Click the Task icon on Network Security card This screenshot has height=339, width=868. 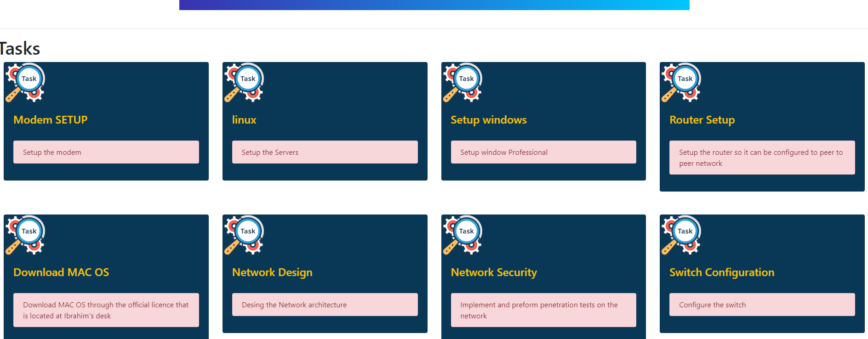[x=463, y=235]
